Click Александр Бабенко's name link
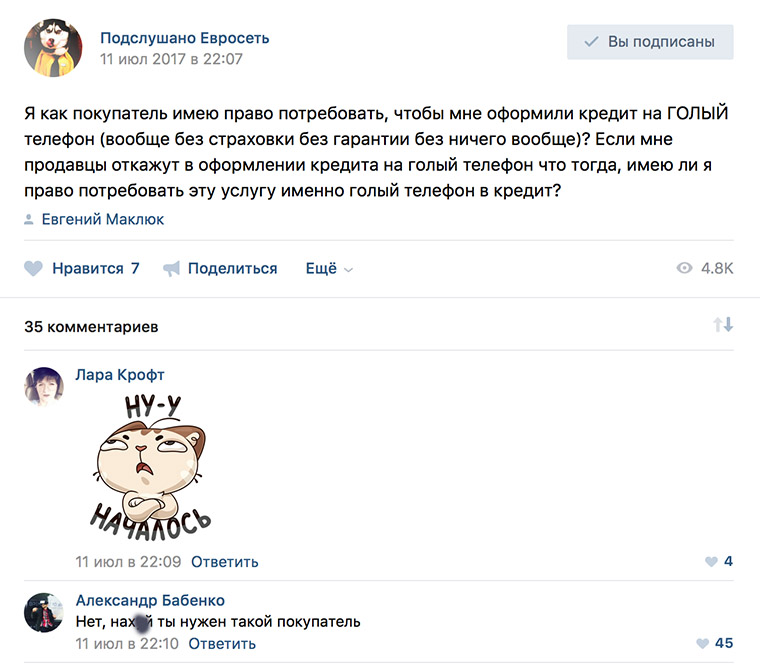This screenshot has width=760, height=670. point(150,600)
